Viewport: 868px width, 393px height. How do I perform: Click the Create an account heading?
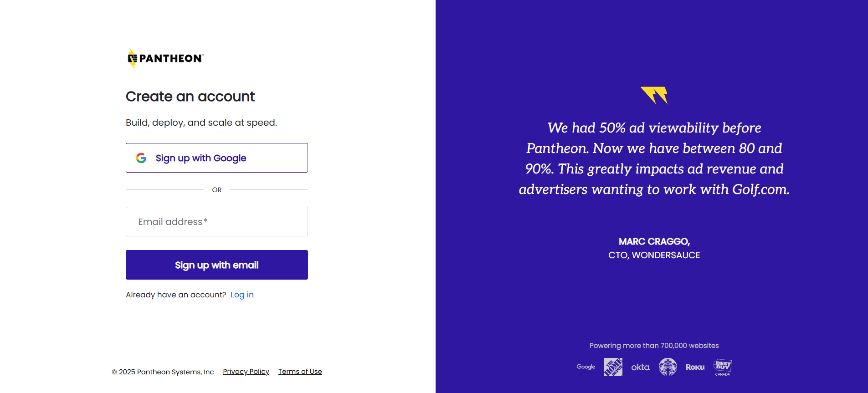pos(190,97)
